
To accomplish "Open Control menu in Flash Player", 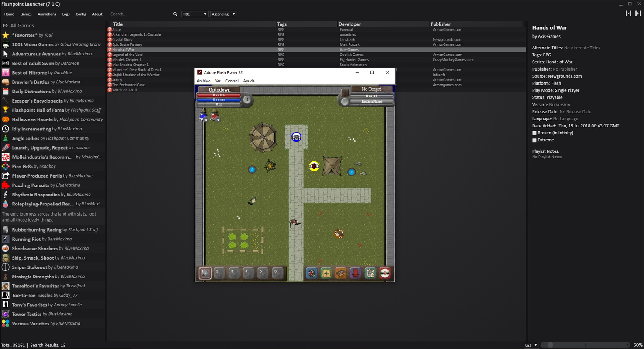I will [232, 81].
